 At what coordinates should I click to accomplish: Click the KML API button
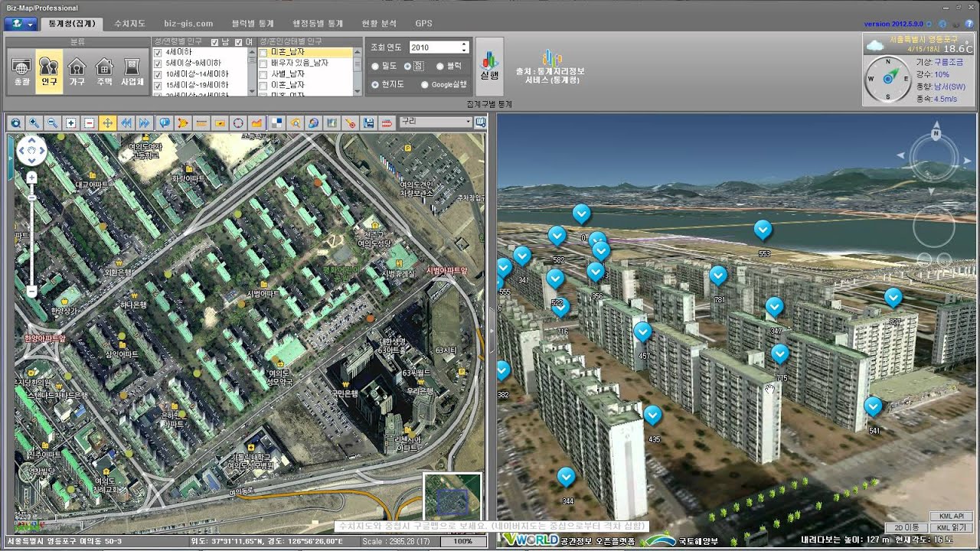click(x=950, y=517)
